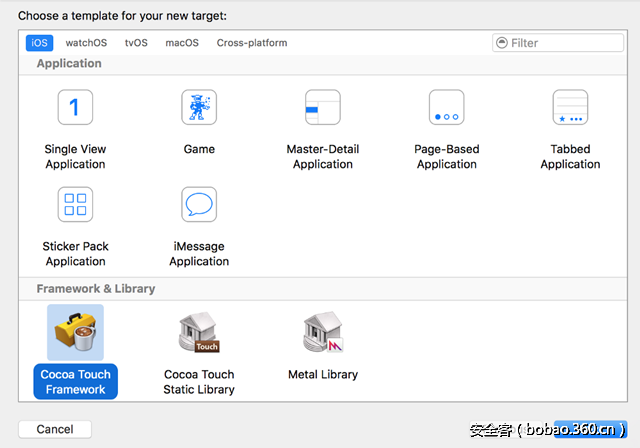
Task: Click the Cocoa Touch Framework toolbox icon
Action: (x=75, y=333)
